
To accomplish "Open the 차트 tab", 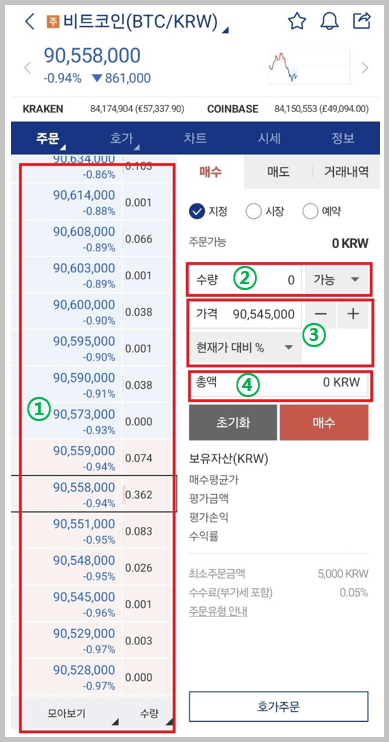I will pyautogui.click(x=195, y=139).
